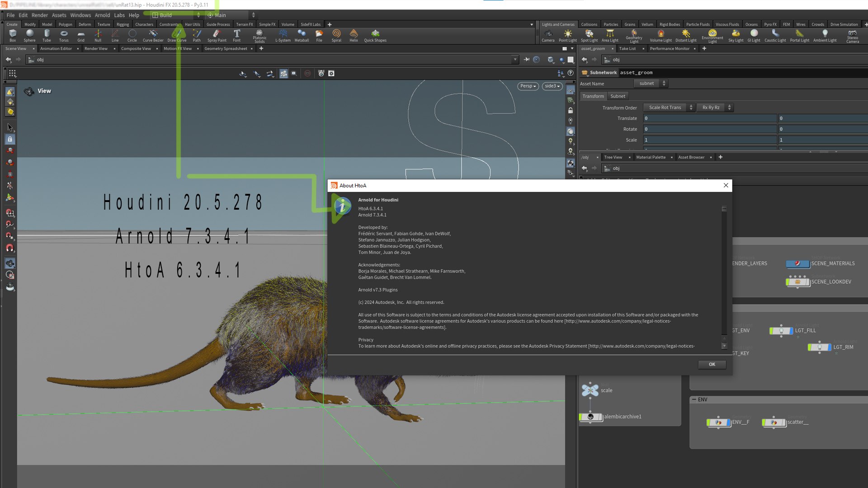Select the Metaball shelf tool
The image size is (868, 488).
[x=302, y=36]
